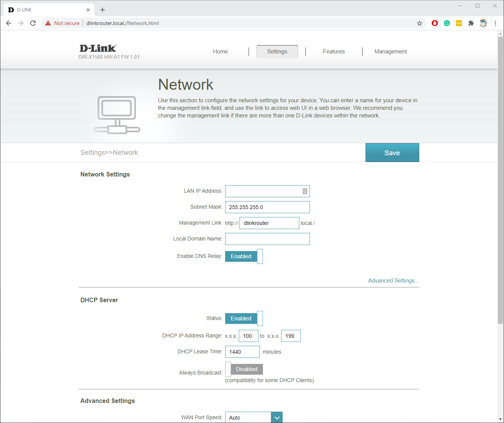
Task: Click the DHCP Lease Time field
Action: tap(243, 352)
